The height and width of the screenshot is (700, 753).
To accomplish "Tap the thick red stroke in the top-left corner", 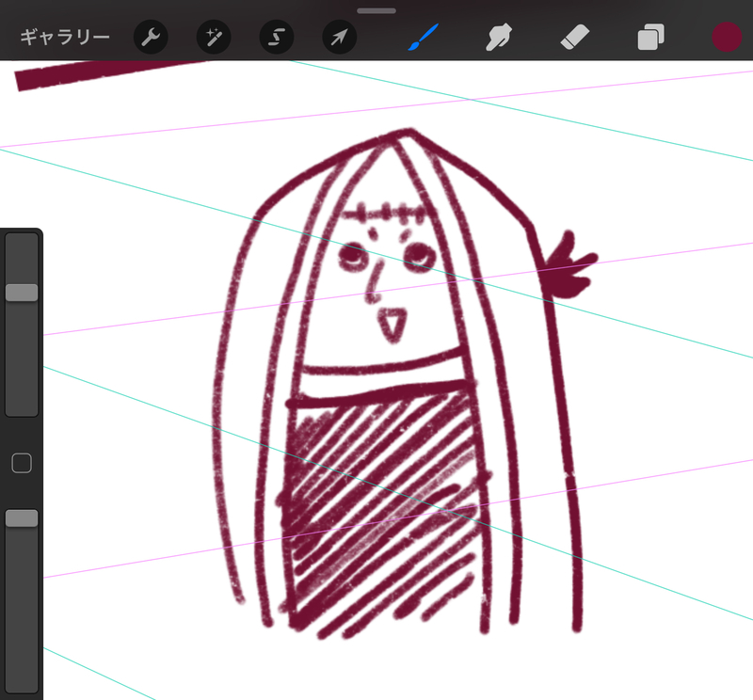I will (x=104, y=73).
